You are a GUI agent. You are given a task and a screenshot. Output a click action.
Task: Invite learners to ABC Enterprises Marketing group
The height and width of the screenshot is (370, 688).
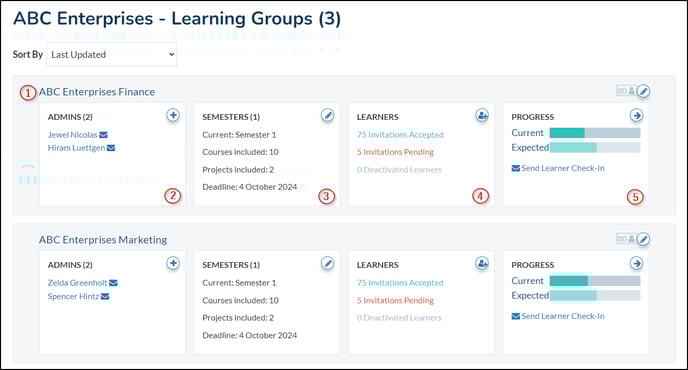482,263
